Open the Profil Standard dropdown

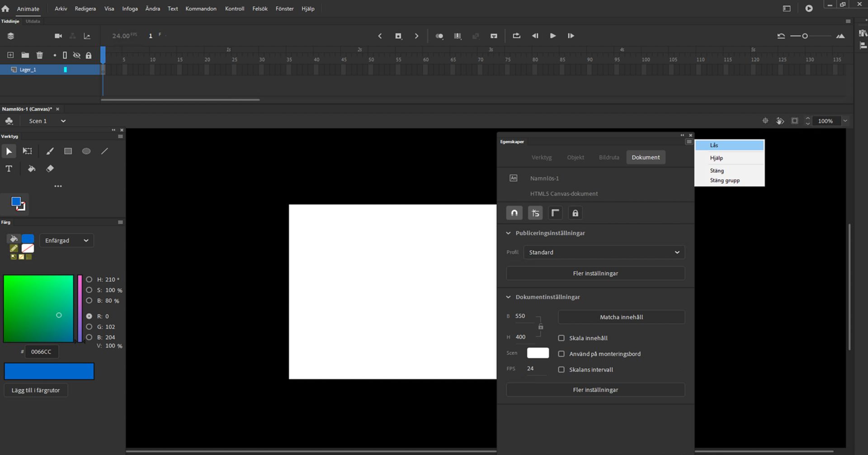click(x=604, y=252)
